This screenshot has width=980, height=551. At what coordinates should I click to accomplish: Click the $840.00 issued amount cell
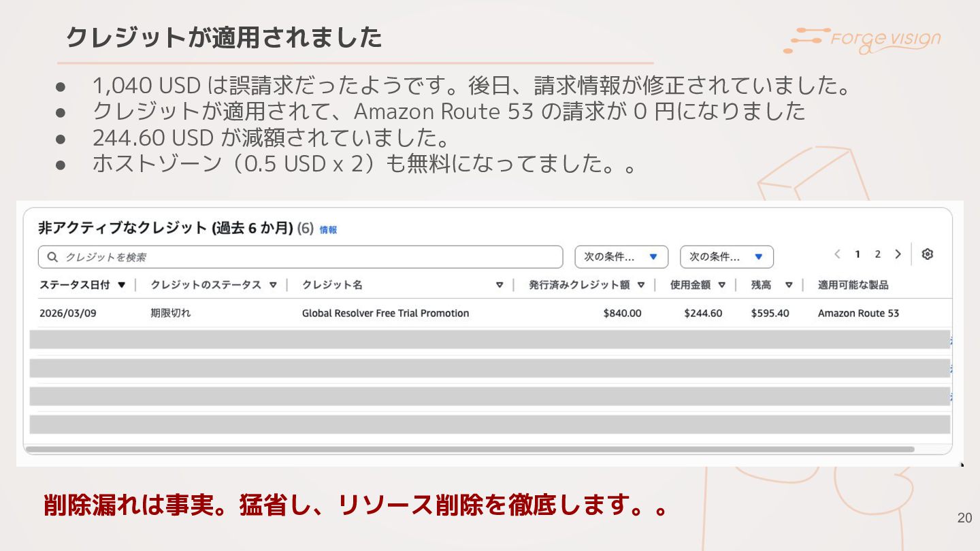[622, 314]
